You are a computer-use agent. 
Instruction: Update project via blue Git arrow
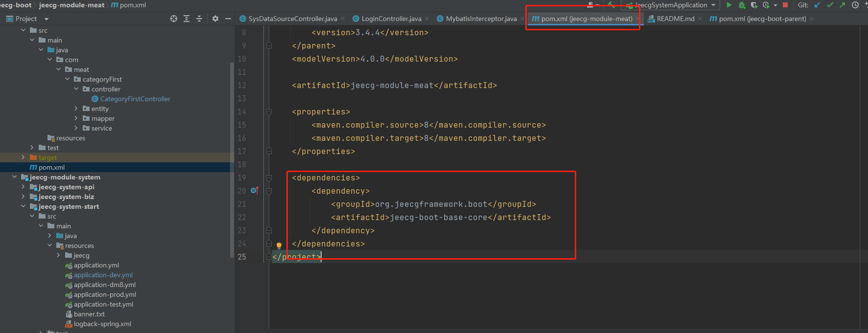pos(817,5)
